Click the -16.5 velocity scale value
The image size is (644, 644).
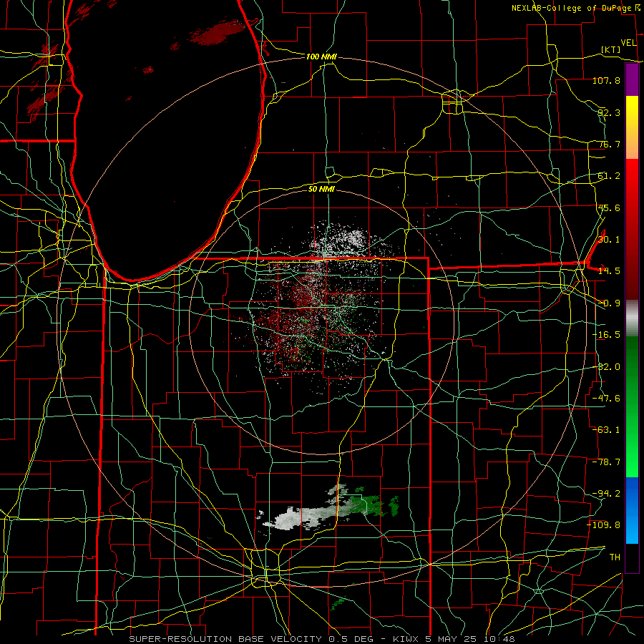(606, 335)
